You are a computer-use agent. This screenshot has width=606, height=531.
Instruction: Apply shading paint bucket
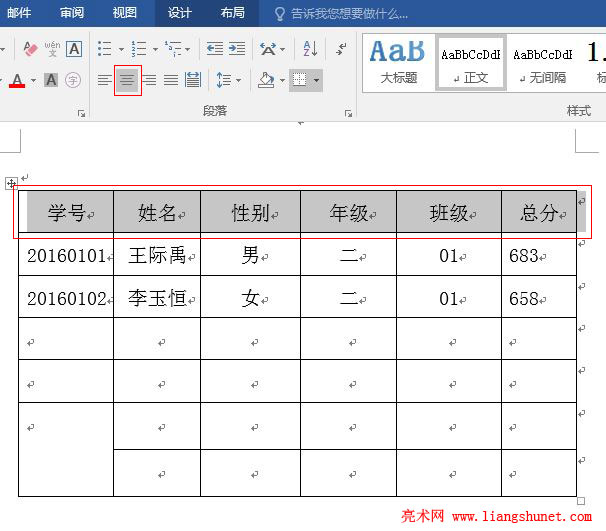click(266, 80)
